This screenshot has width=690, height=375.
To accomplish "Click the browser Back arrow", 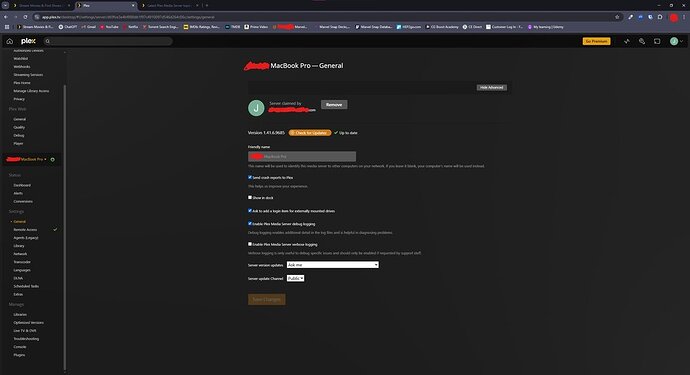I will 6,17.
